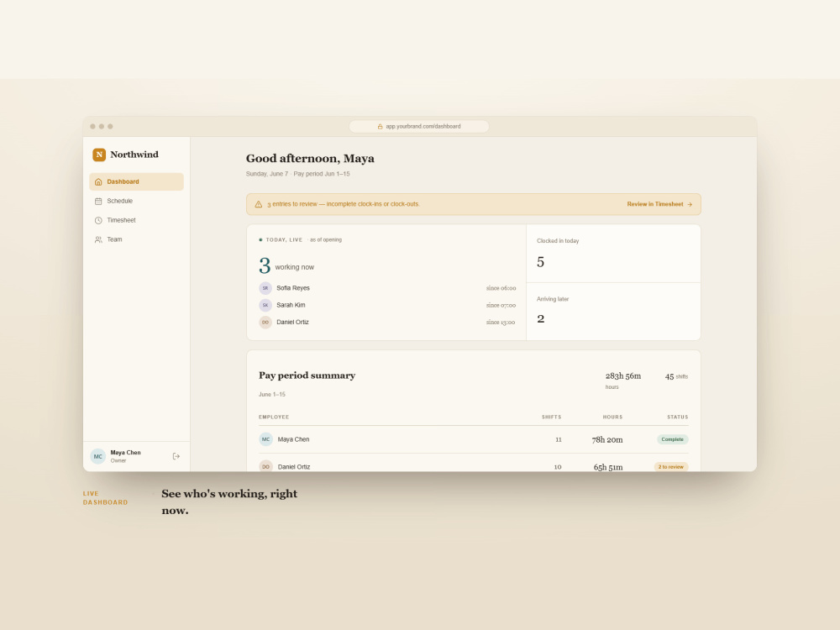Click the "since 13:00" time
Image resolution: width=840 pixels, height=630 pixels.
coord(501,323)
